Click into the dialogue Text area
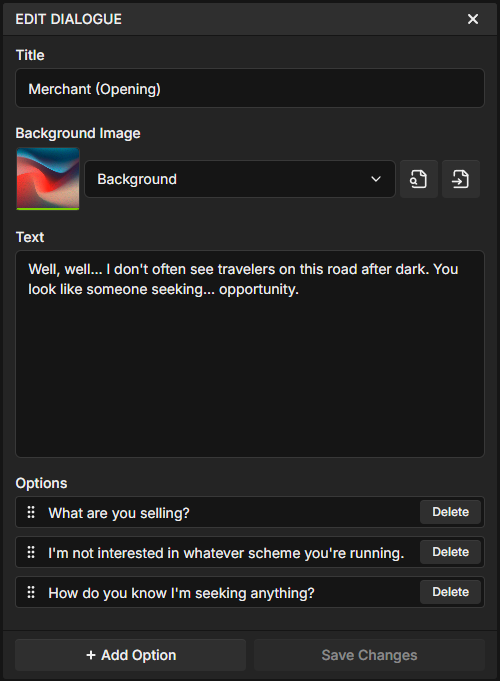The width and height of the screenshot is (500, 681). point(250,354)
